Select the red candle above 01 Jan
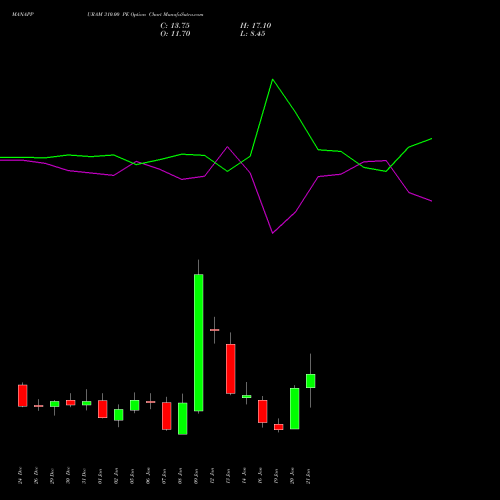Viewport: 500px width, 500px height. 103,409
